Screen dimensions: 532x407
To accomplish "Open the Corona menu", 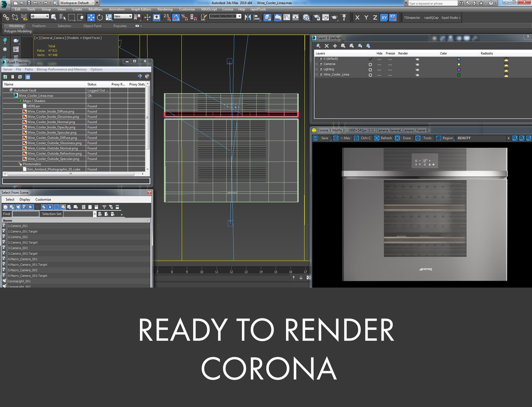I will 227,9.
